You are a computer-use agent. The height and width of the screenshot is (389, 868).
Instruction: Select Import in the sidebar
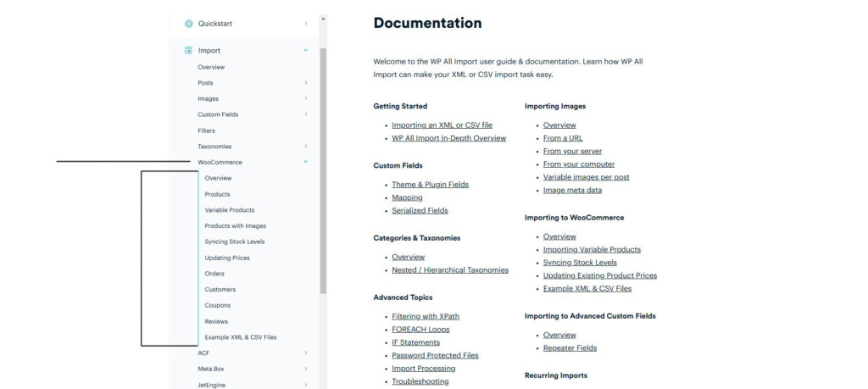pos(209,50)
